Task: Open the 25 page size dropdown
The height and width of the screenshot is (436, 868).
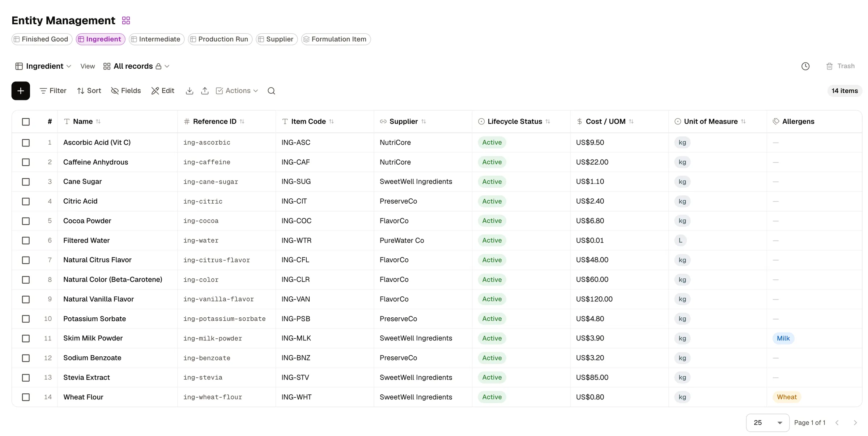Action: point(767,423)
